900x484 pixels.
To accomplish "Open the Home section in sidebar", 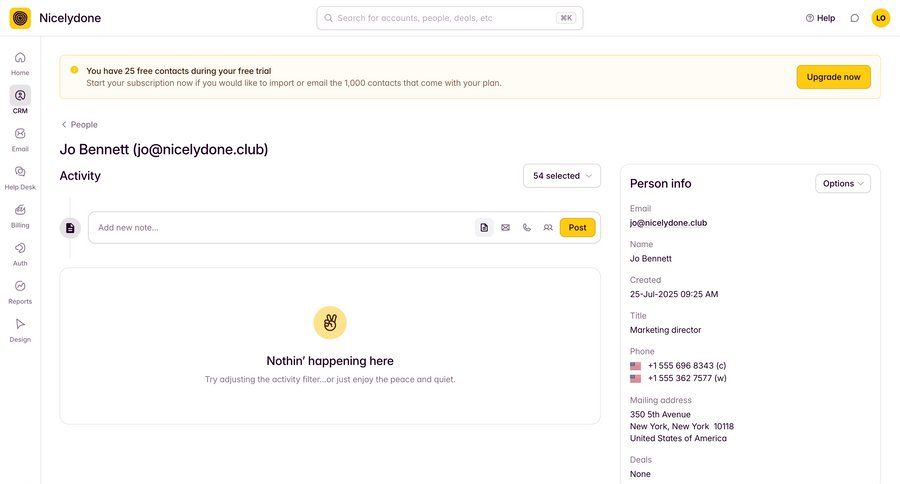I will 20,63.
